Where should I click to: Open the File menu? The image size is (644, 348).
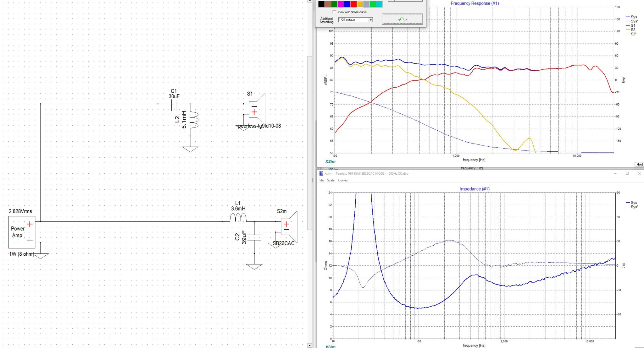pos(321,180)
